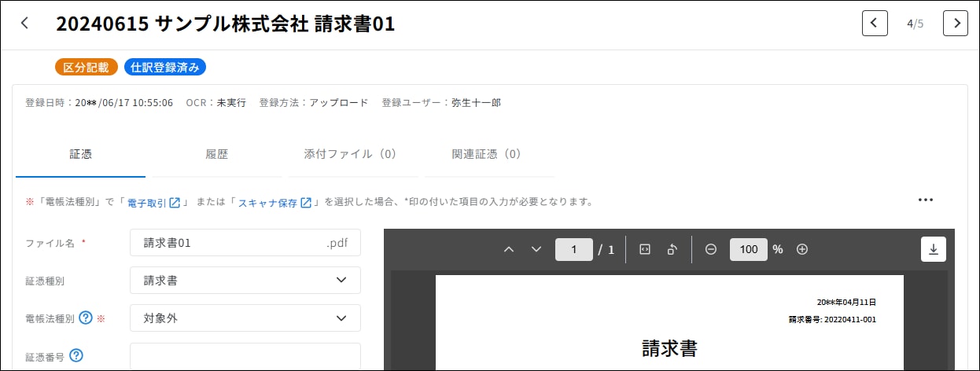
Task: Click the 4/5 page counter text
Action: [915, 24]
